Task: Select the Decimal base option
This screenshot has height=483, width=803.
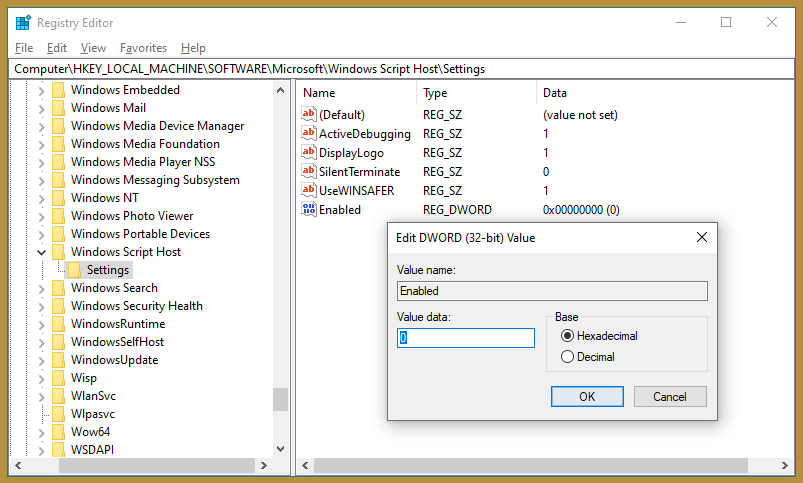Action: (568, 357)
